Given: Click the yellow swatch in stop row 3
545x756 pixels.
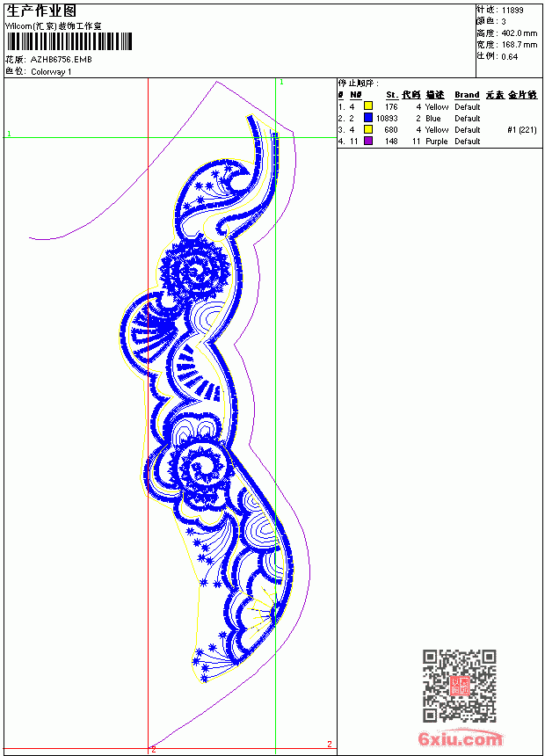Looking at the screenshot, I should 368,130.
